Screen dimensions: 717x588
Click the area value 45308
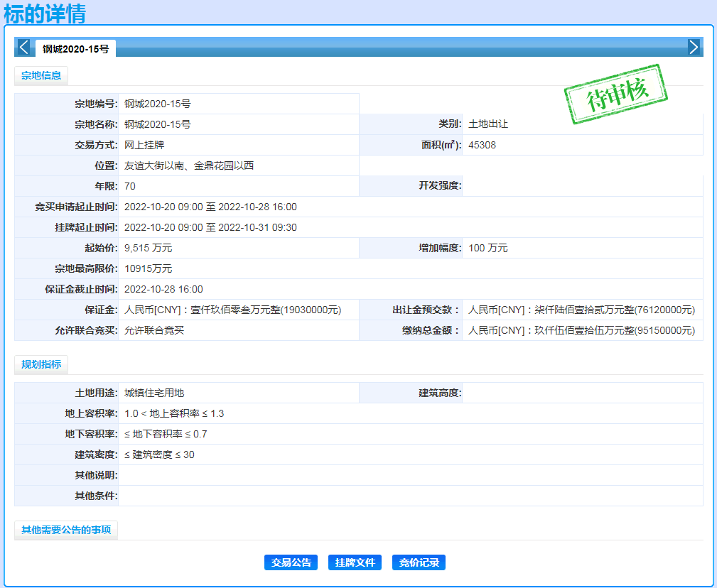point(482,145)
